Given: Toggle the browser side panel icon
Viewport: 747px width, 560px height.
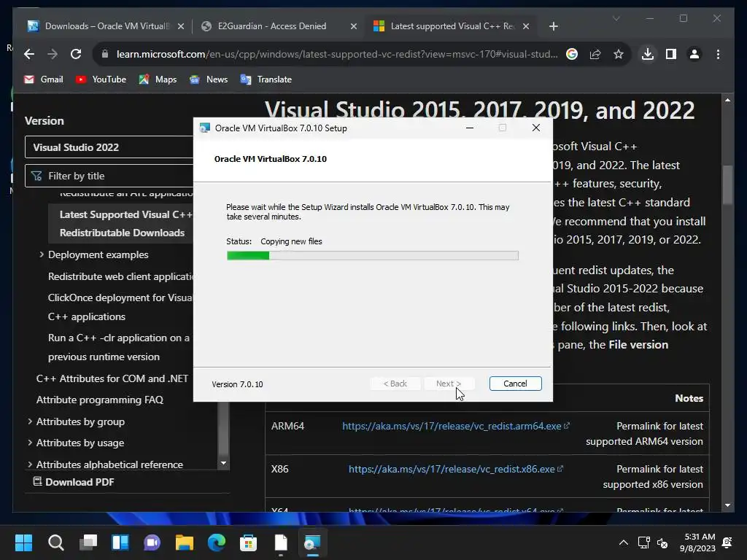Looking at the screenshot, I should [x=671, y=54].
